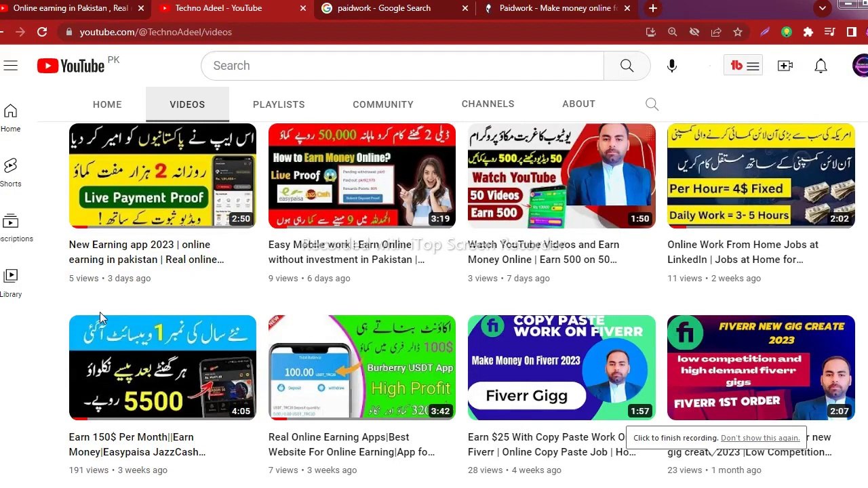Open the Extensions puzzle icon

coord(808,32)
